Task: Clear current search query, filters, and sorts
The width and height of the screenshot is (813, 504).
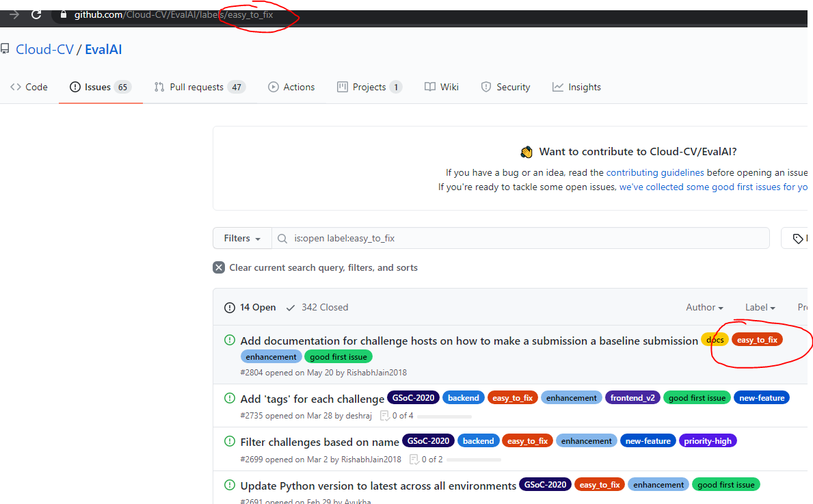Action: [315, 267]
